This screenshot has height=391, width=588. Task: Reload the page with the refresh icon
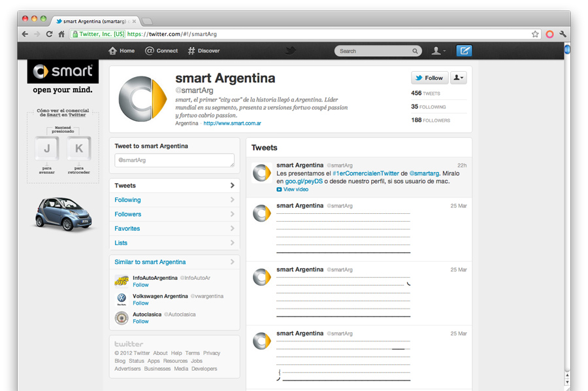point(49,34)
